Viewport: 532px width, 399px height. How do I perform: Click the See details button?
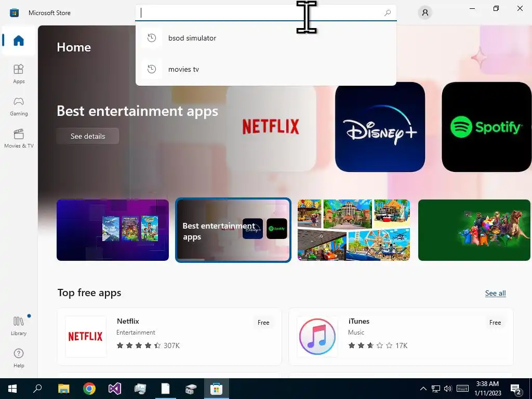pos(87,136)
